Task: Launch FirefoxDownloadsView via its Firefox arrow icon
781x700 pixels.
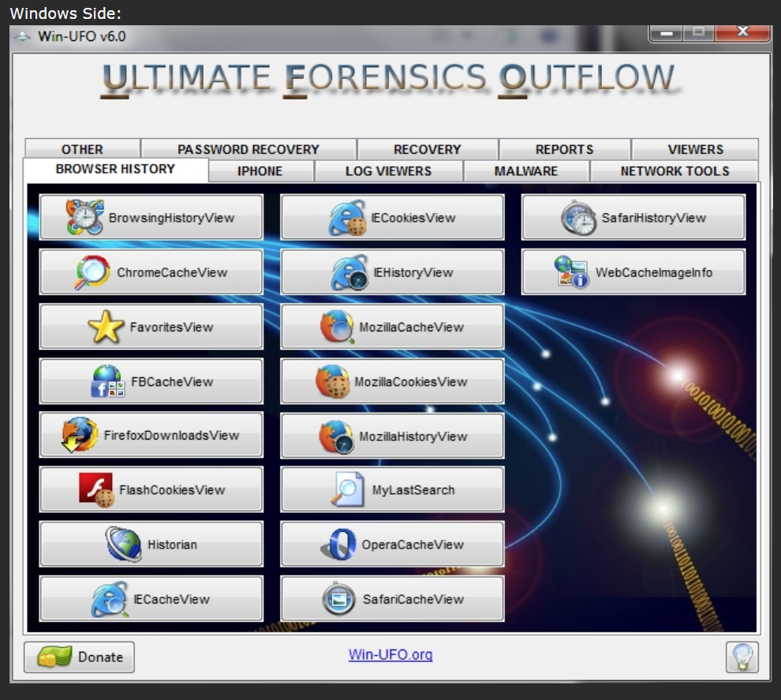Action: tap(80, 435)
